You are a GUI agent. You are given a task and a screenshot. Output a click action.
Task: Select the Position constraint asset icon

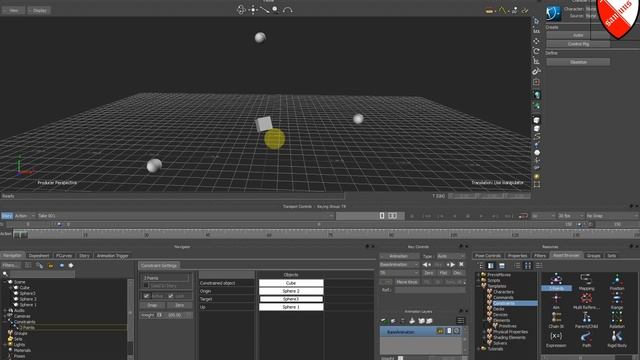pos(617,279)
